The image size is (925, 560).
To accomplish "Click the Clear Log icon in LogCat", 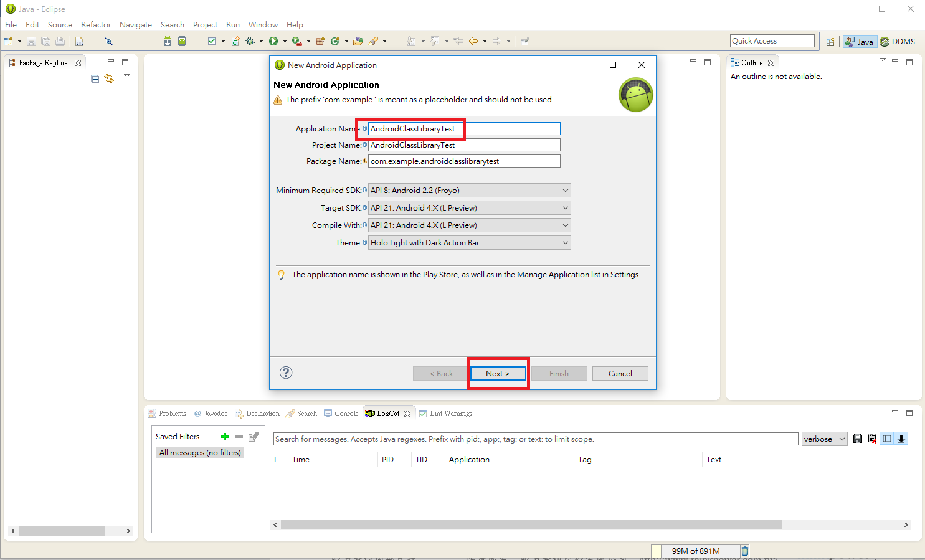I will [872, 439].
